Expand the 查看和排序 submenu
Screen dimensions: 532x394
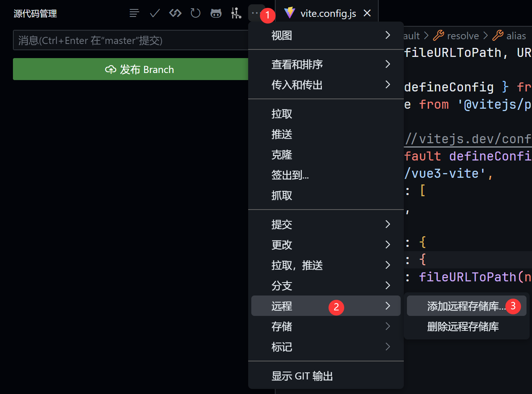pos(326,64)
